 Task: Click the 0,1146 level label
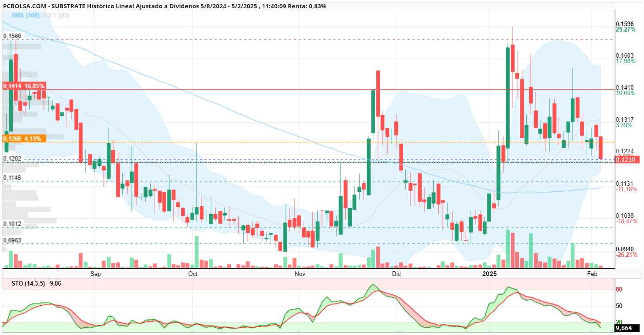12,177
